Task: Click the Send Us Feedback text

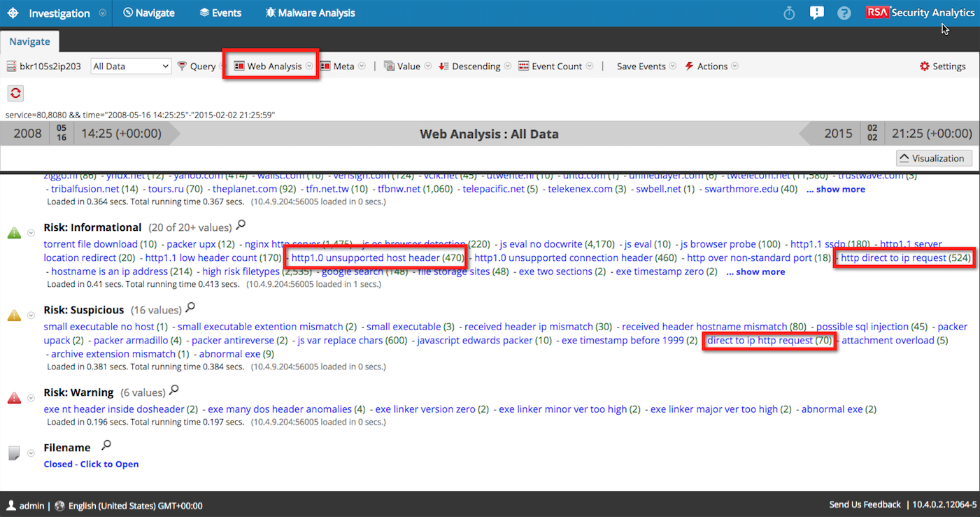Action: coord(865,504)
